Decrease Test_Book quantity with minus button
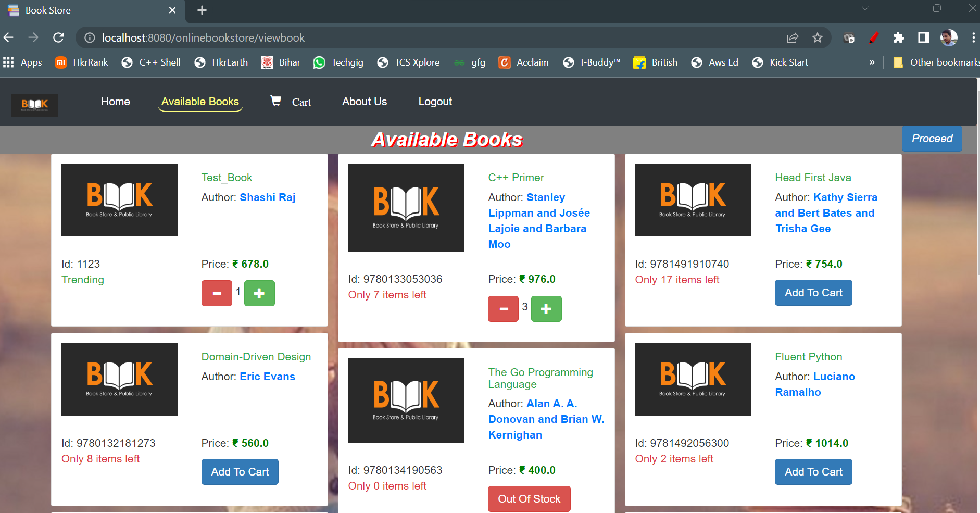The width and height of the screenshot is (980, 513). pyautogui.click(x=217, y=293)
